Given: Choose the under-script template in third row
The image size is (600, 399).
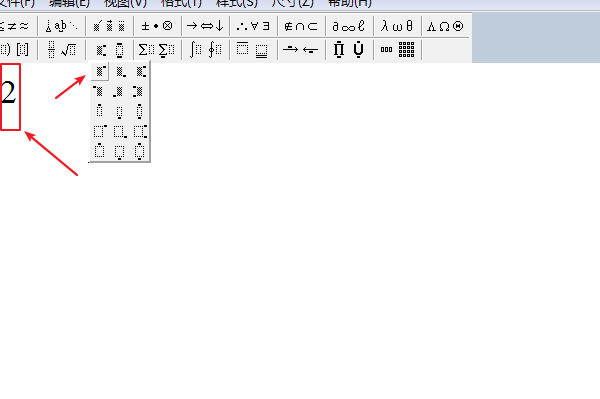Looking at the screenshot, I should click(119, 111).
